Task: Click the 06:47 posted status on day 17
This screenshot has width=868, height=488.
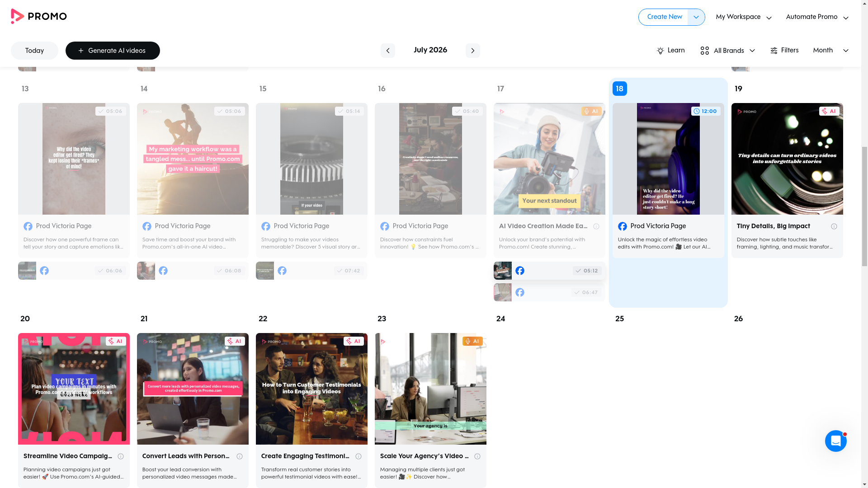Action: pos(586,292)
